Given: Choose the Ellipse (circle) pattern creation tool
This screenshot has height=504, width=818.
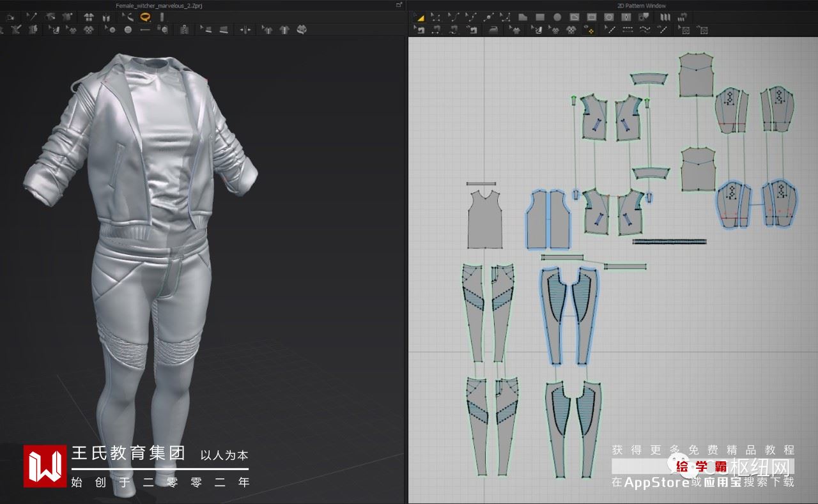Looking at the screenshot, I should [557, 17].
